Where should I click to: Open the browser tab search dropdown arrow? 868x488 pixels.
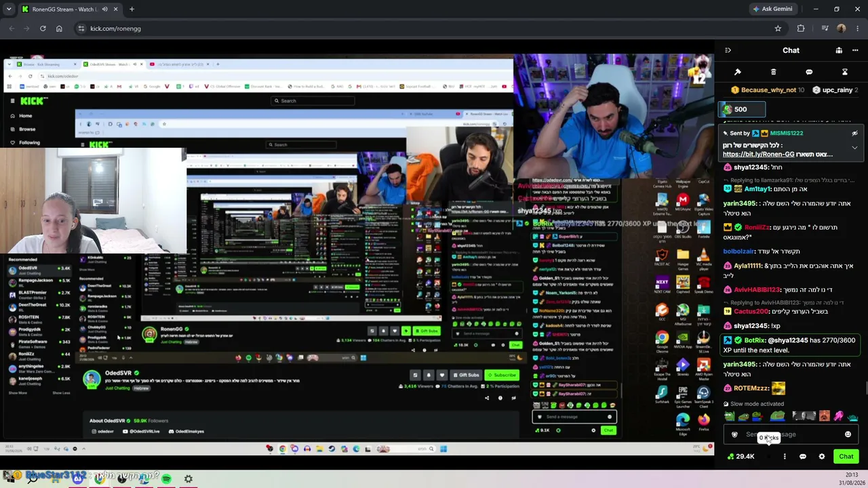(x=9, y=9)
